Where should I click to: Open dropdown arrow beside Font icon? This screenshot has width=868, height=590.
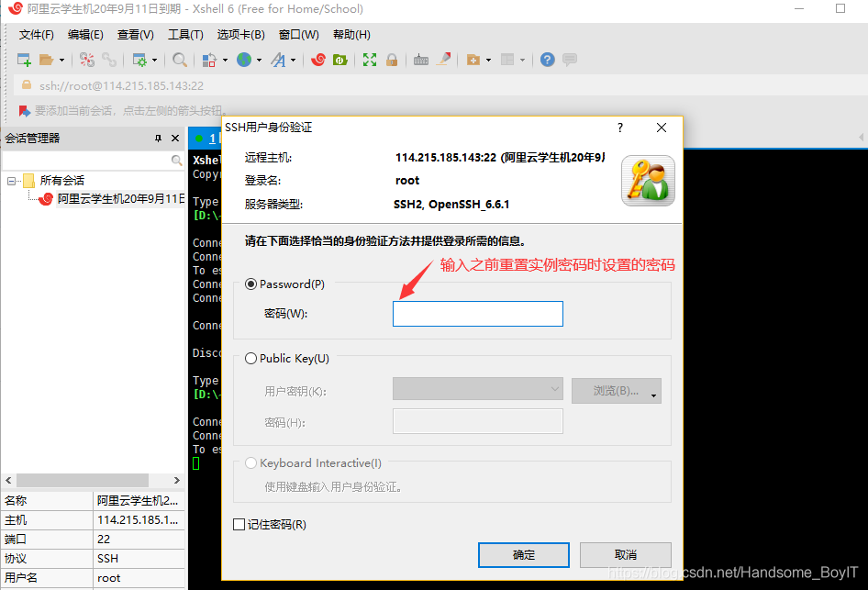click(x=293, y=61)
